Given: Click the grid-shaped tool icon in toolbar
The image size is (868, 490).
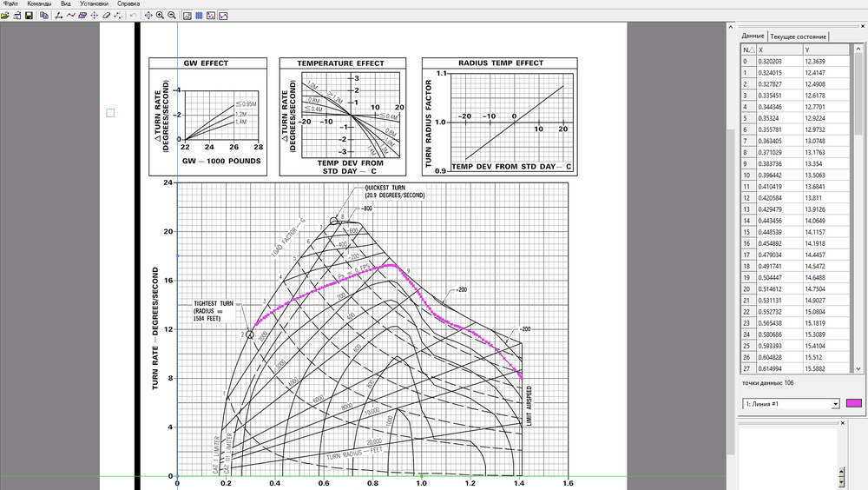Looking at the screenshot, I should [x=82, y=16].
